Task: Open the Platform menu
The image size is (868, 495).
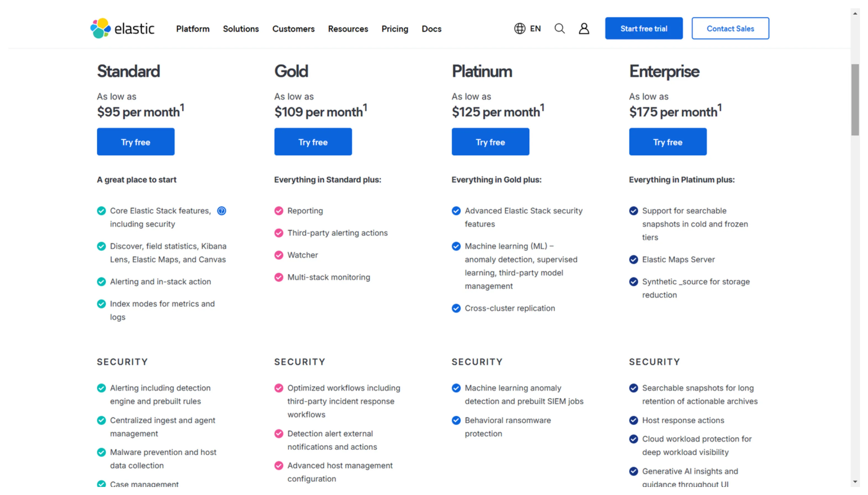Action: [193, 29]
